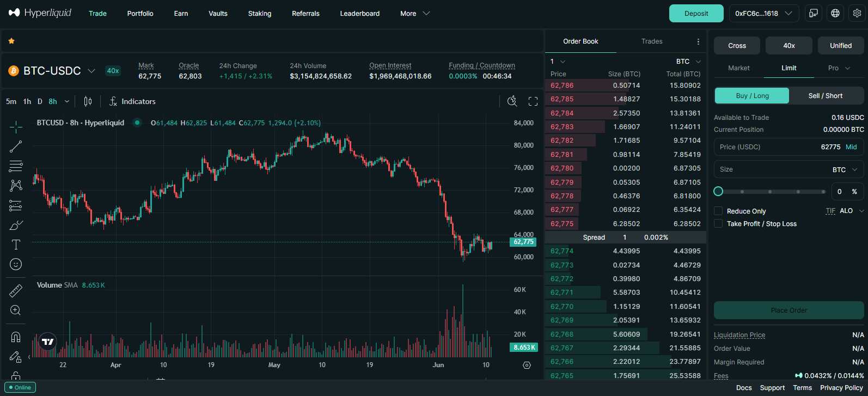This screenshot has width=868, height=396.
Task: Select the 1h chart interval
Action: [27, 101]
